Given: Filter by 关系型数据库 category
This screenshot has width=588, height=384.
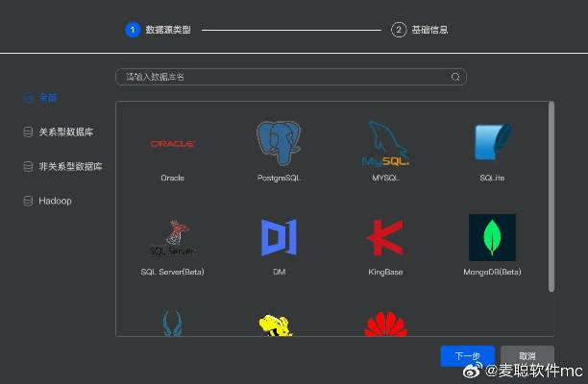Looking at the screenshot, I should pyautogui.click(x=64, y=132).
